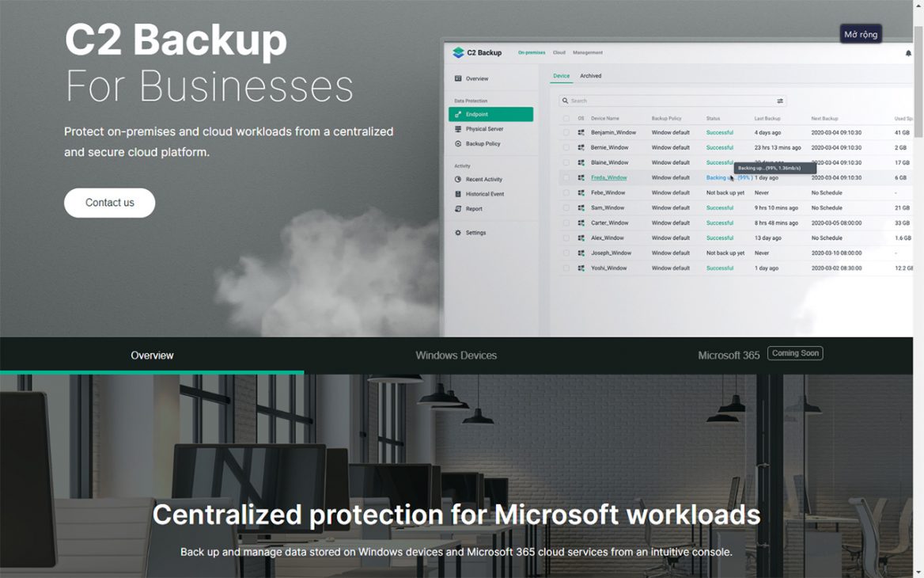Click the Backup Policy icon in the sidebar
The image size is (924, 578).
click(x=458, y=143)
